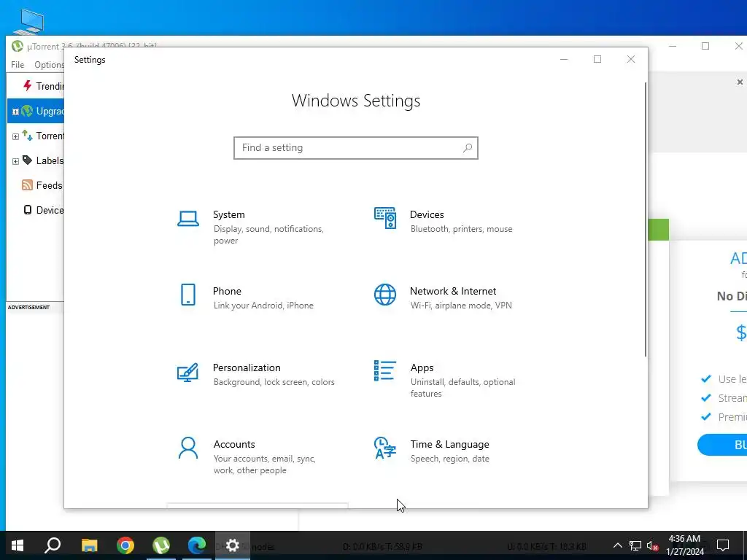
Task: Click the Settings window vertical scrollbar
Action: 646,219
